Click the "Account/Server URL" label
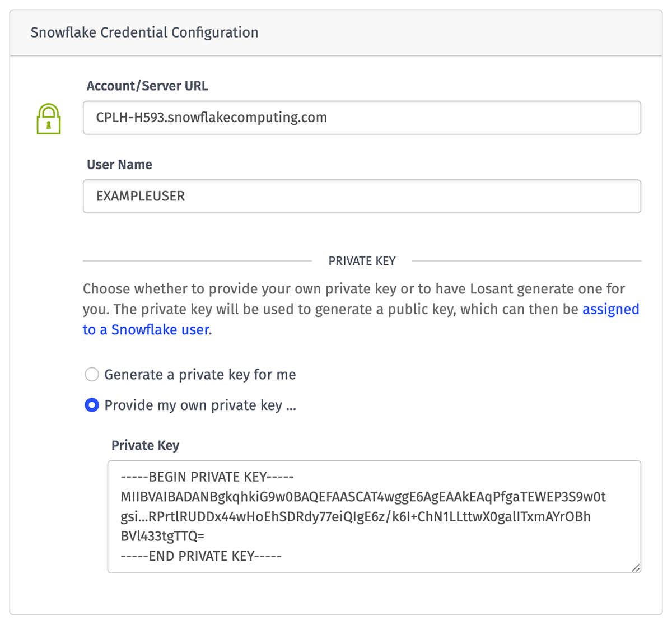Image resolution: width=672 pixels, height=625 pixels. point(147,86)
